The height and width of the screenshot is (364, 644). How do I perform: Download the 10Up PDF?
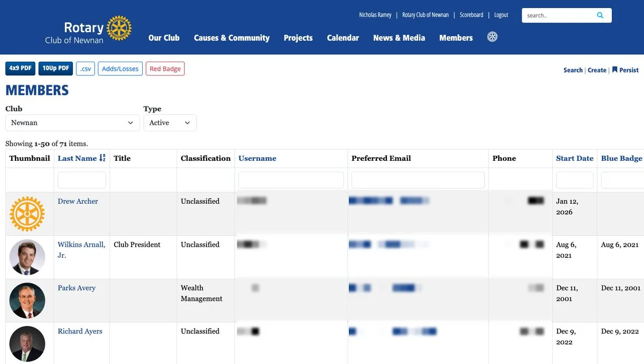click(x=56, y=69)
